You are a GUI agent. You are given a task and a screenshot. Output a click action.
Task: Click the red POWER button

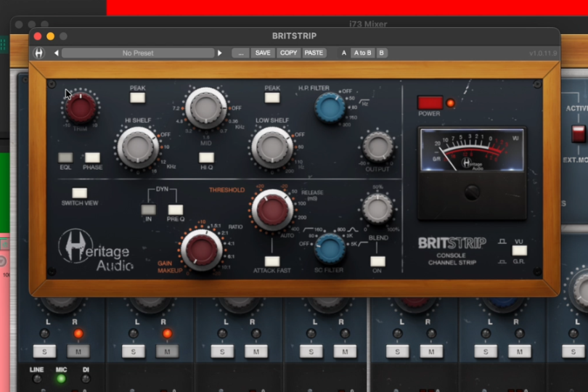tap(430, 102)
